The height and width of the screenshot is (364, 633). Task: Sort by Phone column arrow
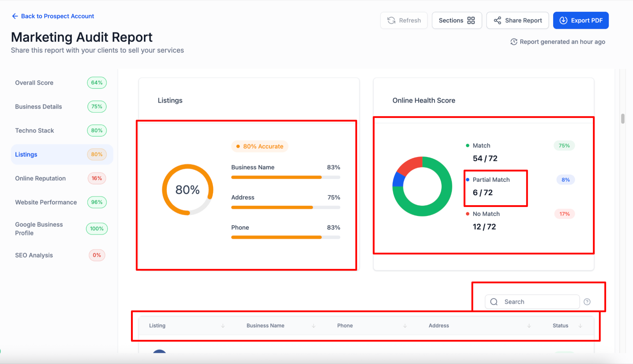click(405, 326)
